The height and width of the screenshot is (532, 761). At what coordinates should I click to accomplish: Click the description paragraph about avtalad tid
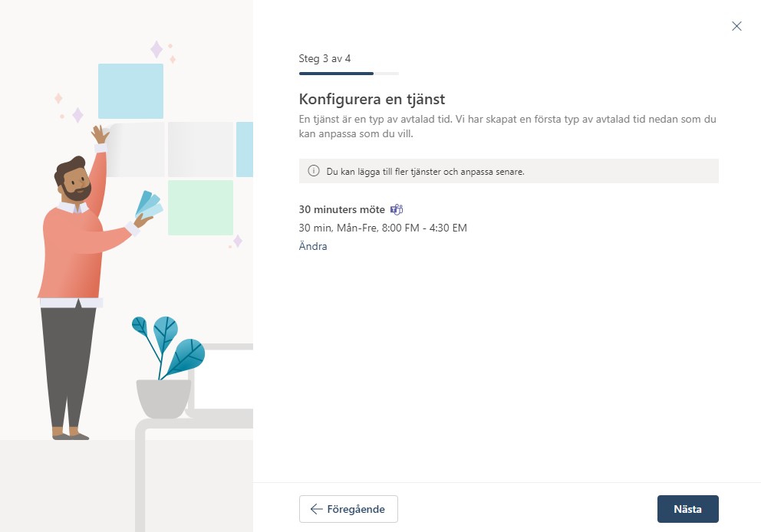click(507, 126)
